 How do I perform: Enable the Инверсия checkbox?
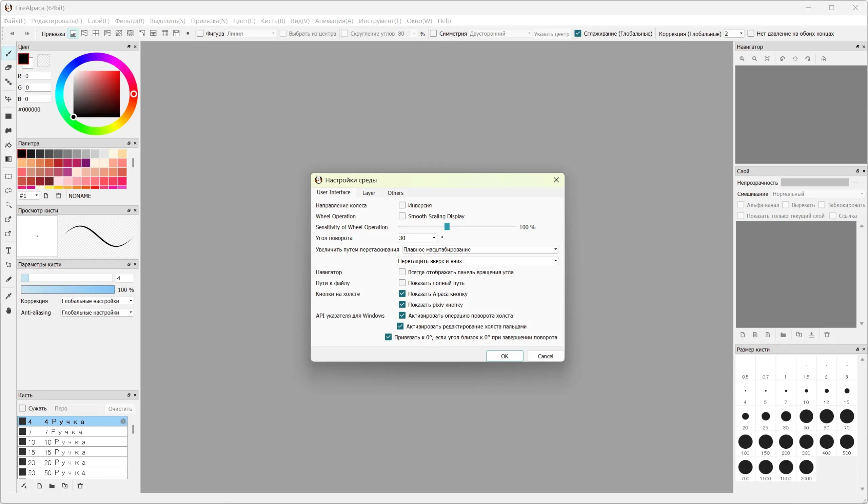pos(402,205)
